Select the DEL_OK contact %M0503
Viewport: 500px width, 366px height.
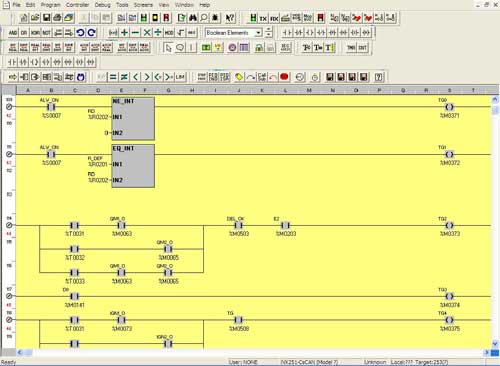tap(238, 225)
